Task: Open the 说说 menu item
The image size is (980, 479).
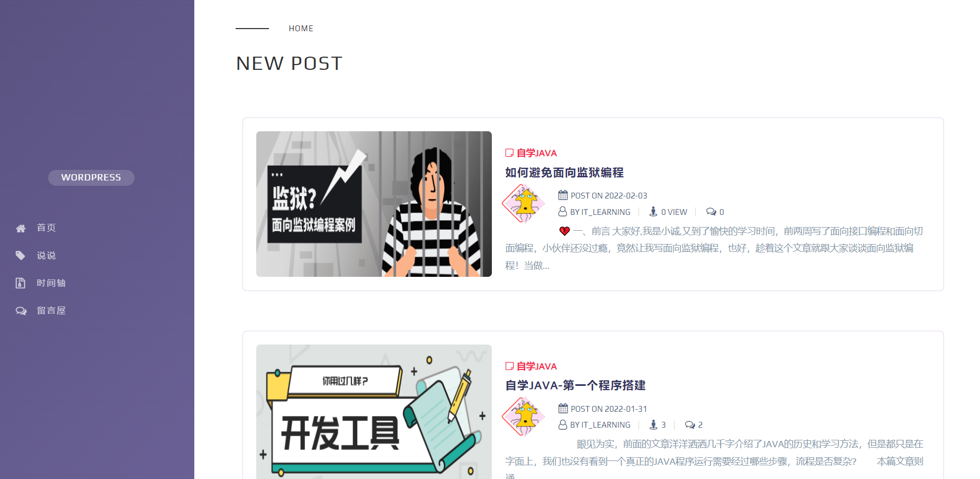Action: pos(46,255)
